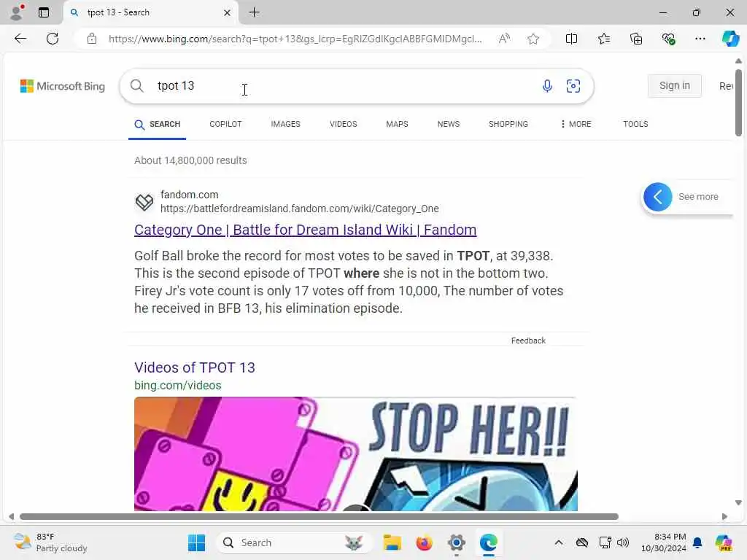Add this page to favorites star

(x=533, y=39)
